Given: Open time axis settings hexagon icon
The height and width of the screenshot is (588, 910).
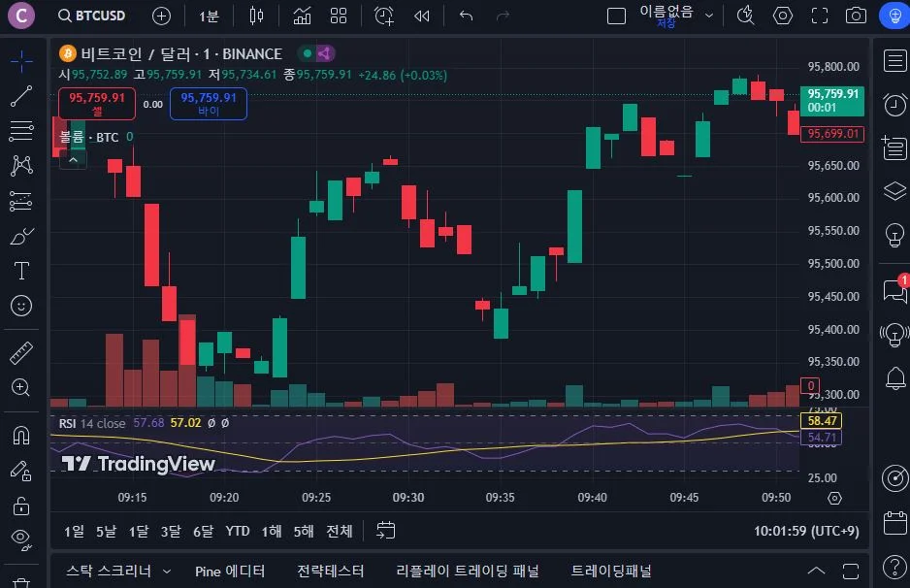Looking at the screenshot, I should pos(834,498).
